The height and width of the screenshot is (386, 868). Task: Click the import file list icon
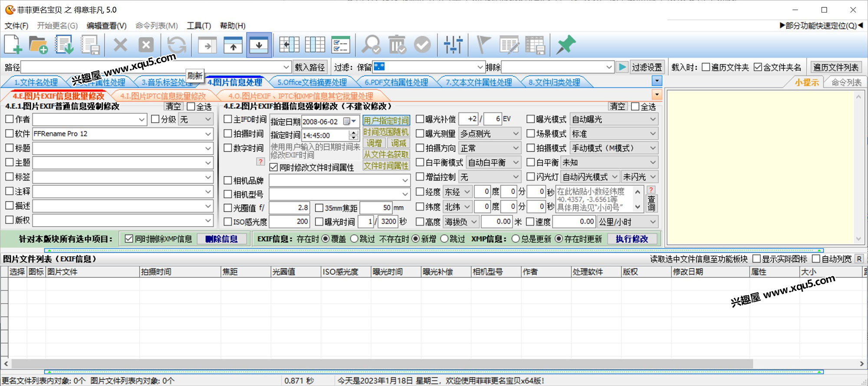tap(64, 45)
